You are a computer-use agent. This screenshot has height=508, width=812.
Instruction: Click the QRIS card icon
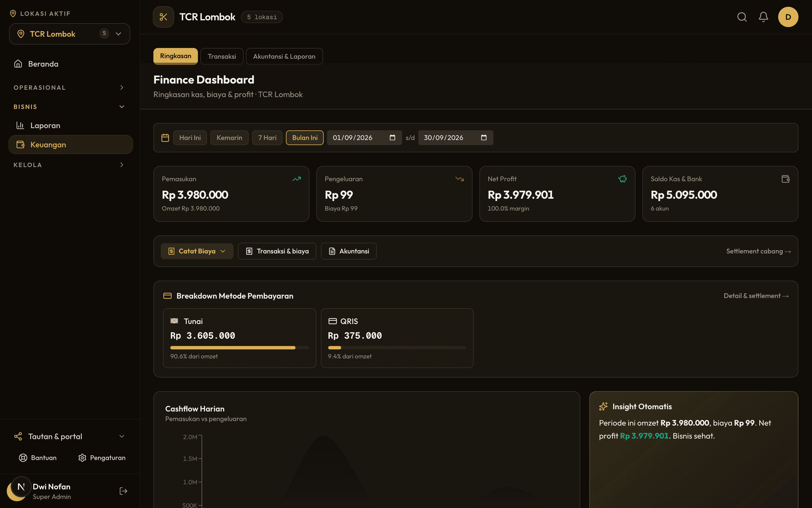tap(332, 321)
